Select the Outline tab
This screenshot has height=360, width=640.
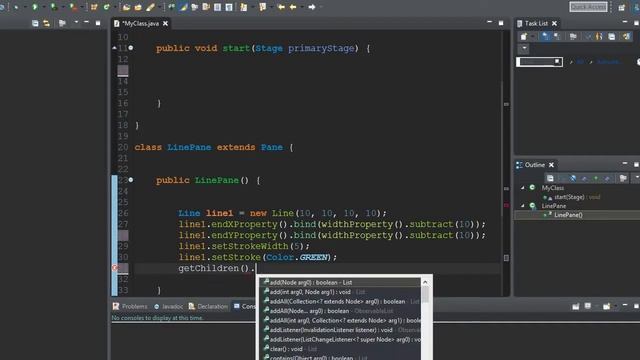(534, 165)
